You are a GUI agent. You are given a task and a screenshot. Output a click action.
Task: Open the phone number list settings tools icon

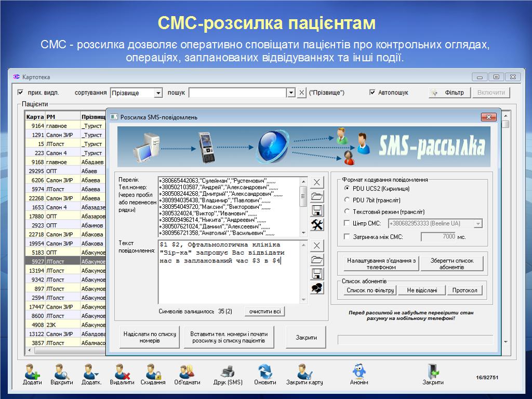[x=317, y=224]
